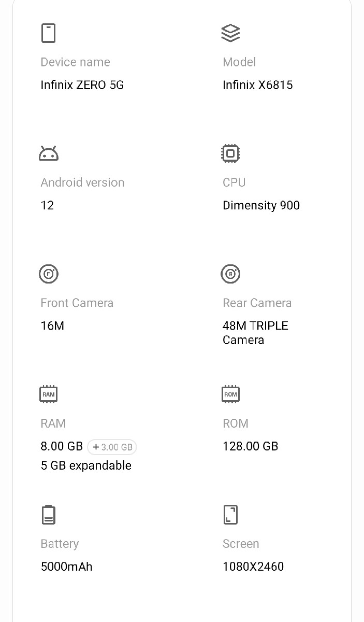Tap the +3.00 GB extended RAM badge
The height and width of the screenshot is (622, 364).
pos(112,447)
